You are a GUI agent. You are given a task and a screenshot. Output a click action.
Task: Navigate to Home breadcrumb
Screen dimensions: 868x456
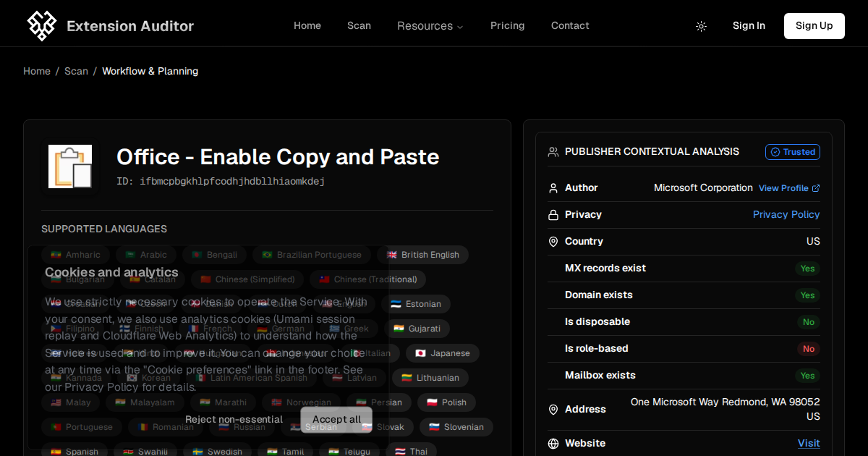click(x=37, y=71)
